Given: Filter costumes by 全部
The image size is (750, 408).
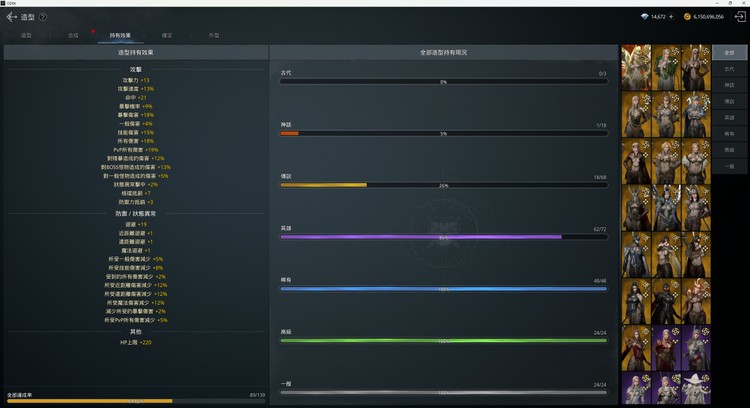Looking at the screenshot, I should (x=729, y=52).
